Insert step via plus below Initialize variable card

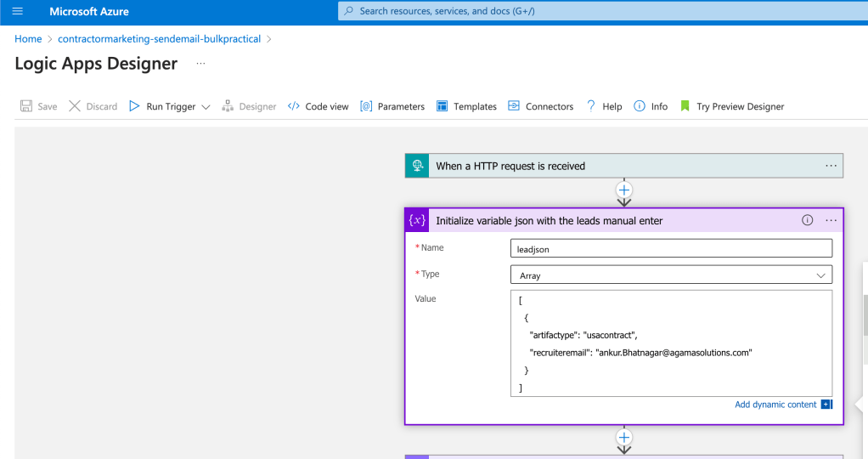(624, 437)
